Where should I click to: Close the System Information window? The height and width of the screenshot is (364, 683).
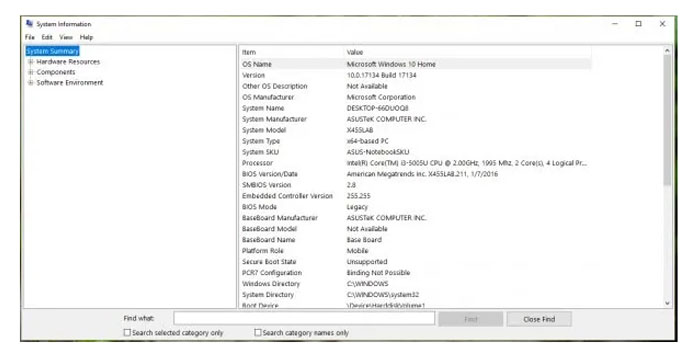pyautogui.click(x=663, y=24)
